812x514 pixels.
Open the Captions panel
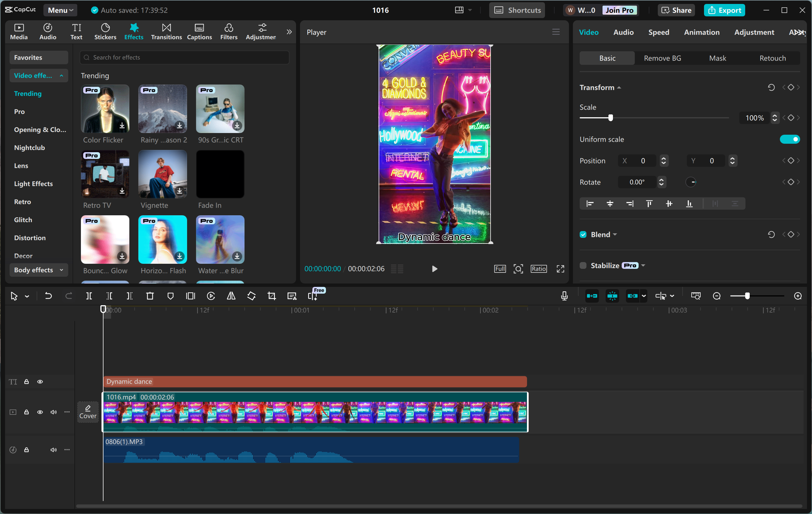[x=199, y=31]
